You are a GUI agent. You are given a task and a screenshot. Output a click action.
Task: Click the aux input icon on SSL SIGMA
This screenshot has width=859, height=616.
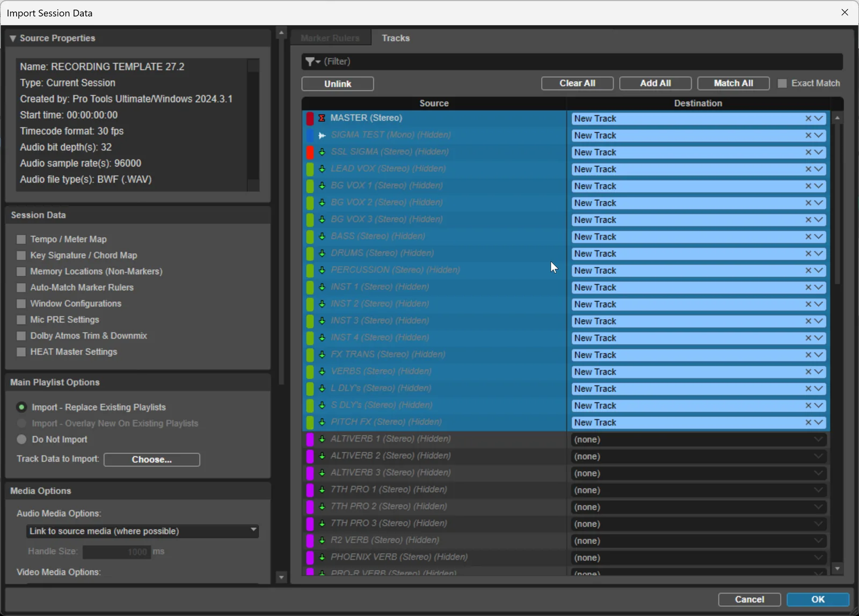click(322, 152)
